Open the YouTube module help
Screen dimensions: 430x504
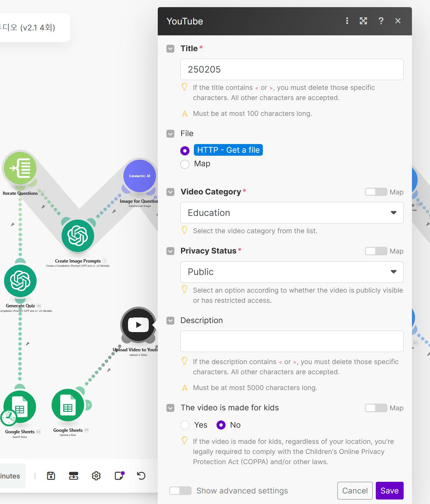[381, 21]
